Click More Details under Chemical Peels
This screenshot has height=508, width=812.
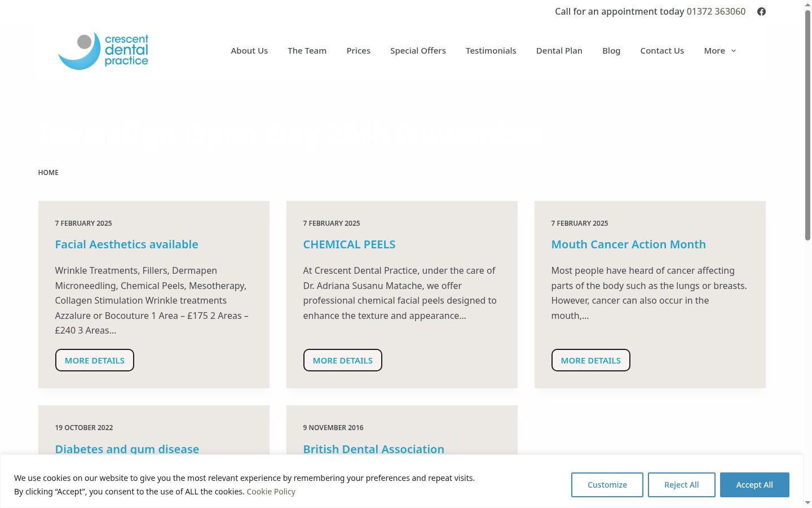click(x=343, y=360)
